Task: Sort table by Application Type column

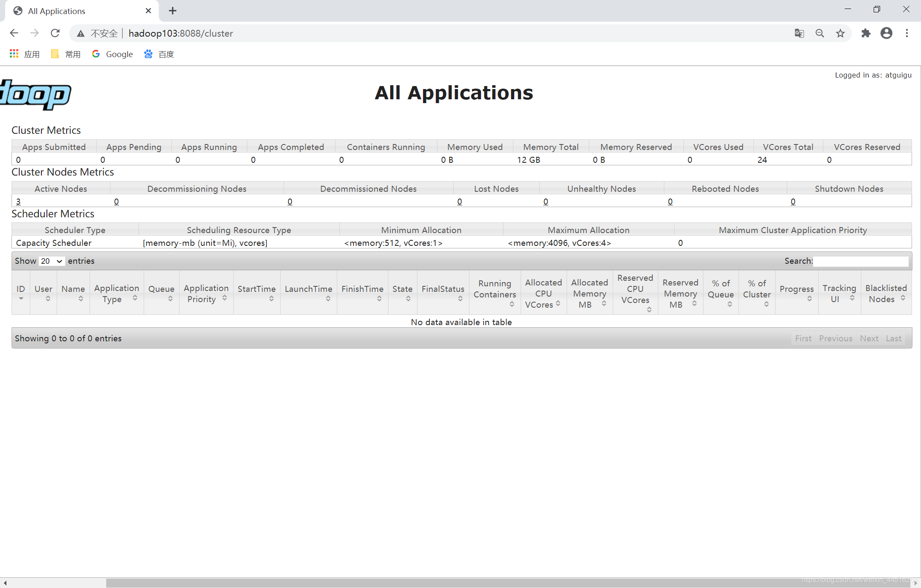Action: click(x=116, y=293)
